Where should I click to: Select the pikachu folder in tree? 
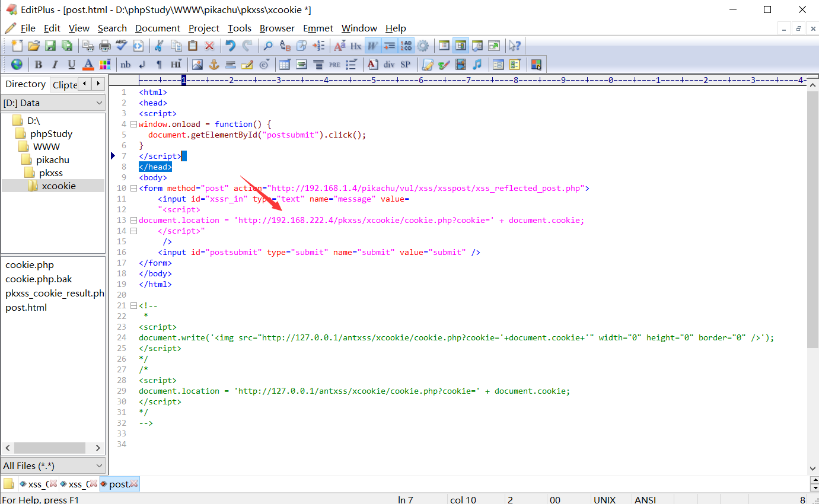[53, 160]
